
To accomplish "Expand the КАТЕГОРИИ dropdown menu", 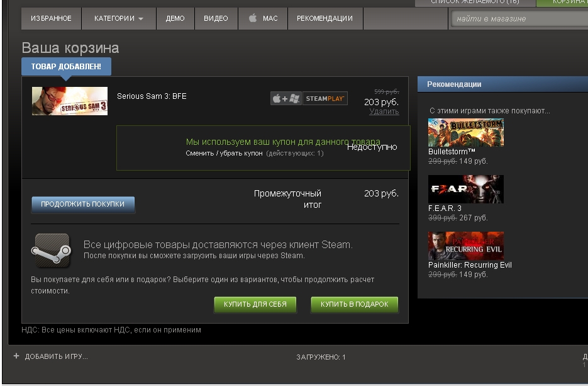I will click(x=119, y=18).
